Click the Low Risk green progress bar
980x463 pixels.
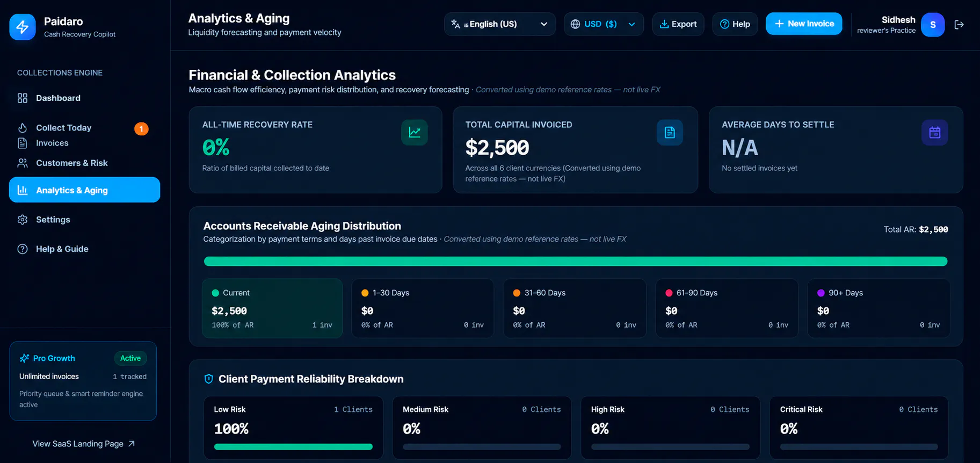coord(293,447)
